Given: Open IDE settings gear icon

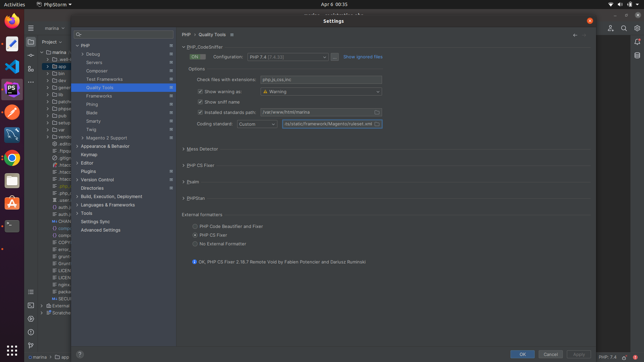Looking at the screenshot, I should [x=637, y=28].
